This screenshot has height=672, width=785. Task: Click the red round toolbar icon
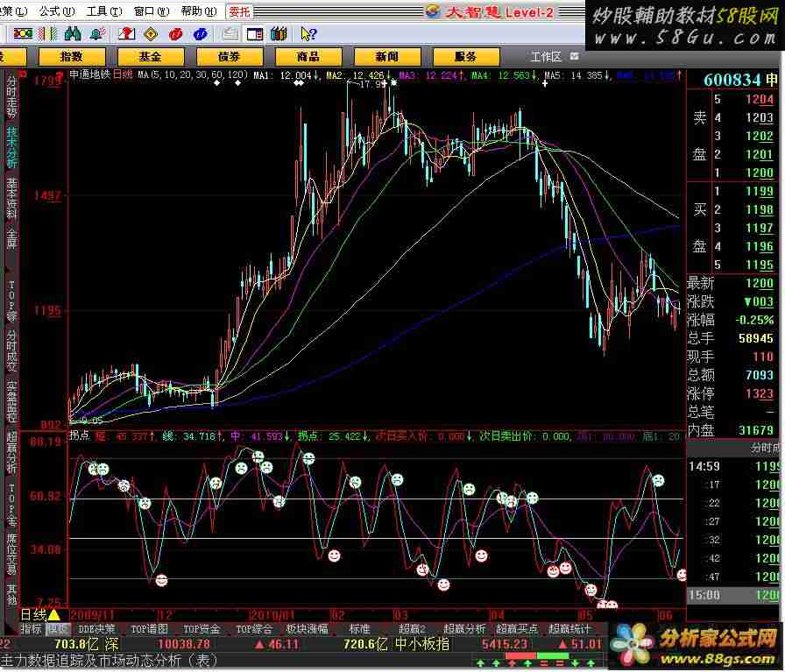(x=175, y=33)
